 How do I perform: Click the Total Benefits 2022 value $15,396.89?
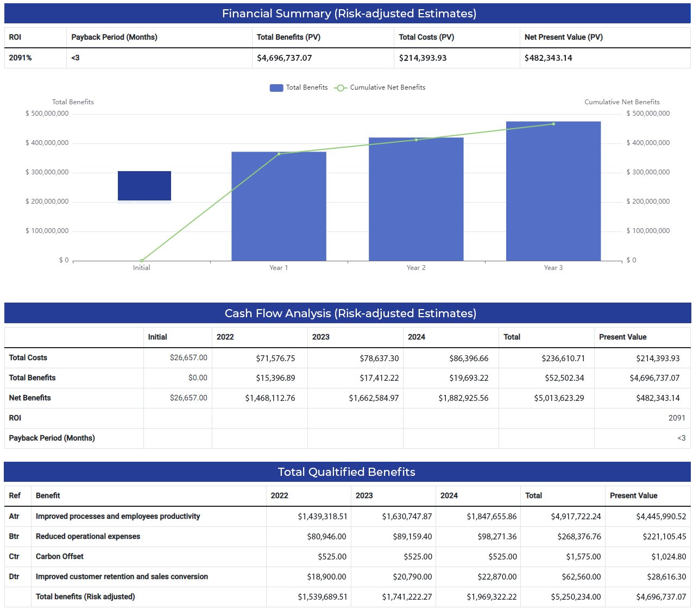pyautogui.click(x=275, y=378)
